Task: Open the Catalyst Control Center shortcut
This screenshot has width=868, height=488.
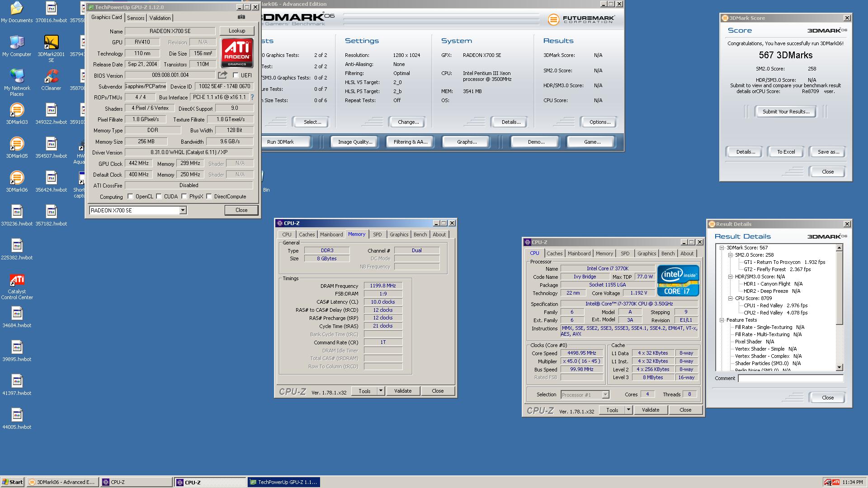Action: coord(17,286)
